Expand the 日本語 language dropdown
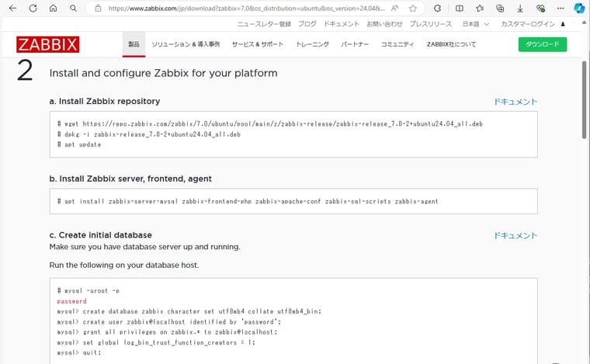Image resolution: width=590 pixels, height=364 pixels. [x=476, y=24]
